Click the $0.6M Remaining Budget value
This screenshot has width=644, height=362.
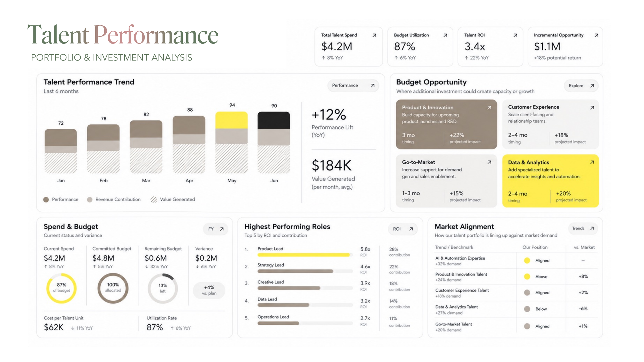click(156, 258)
